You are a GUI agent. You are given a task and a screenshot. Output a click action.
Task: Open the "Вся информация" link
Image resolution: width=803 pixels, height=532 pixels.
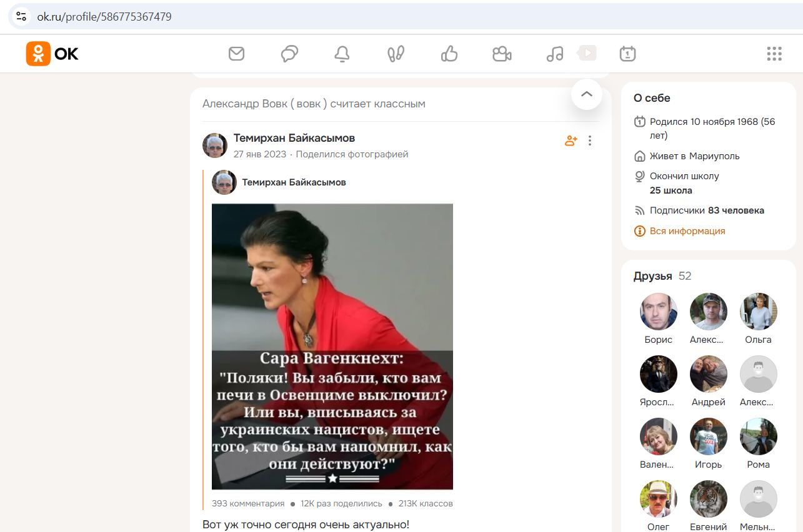(687, 231)
